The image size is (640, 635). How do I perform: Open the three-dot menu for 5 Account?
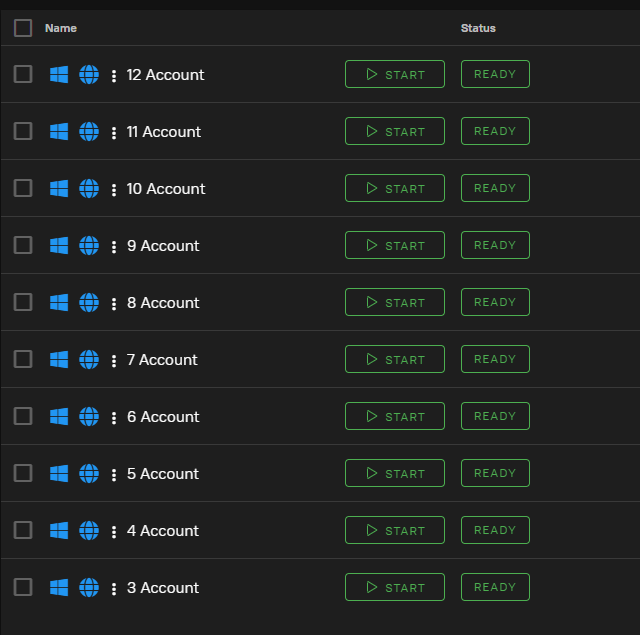(114, 475)
